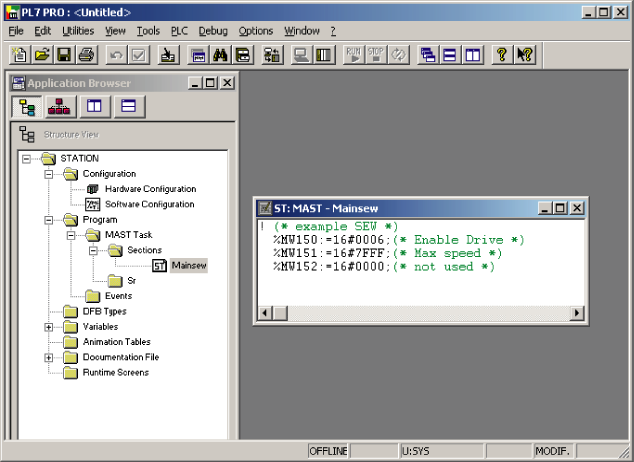Click the Library toolbar icon beside binoculars
Image resolution: width=634 pixels, height=462 pixels.
(x=243, y=55)
